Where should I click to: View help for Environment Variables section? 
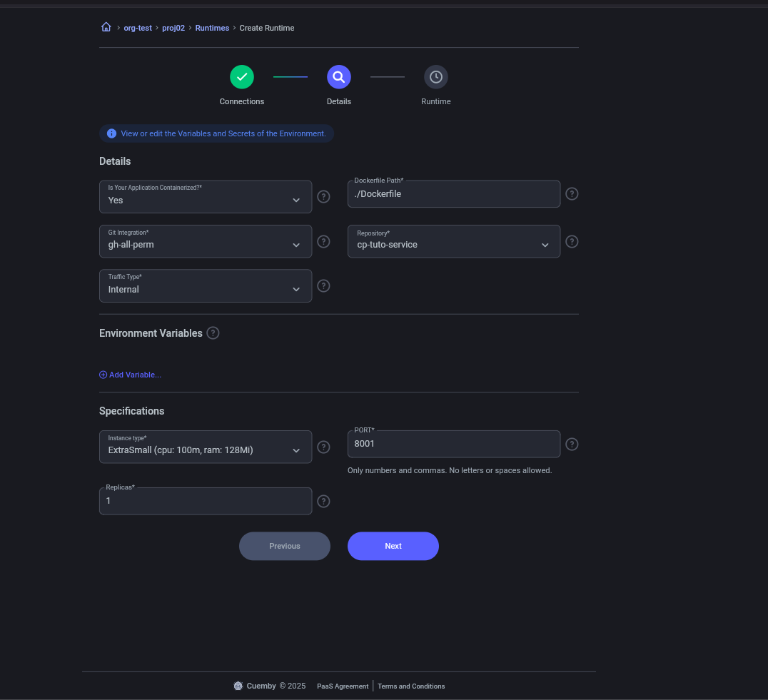[213, 333]
